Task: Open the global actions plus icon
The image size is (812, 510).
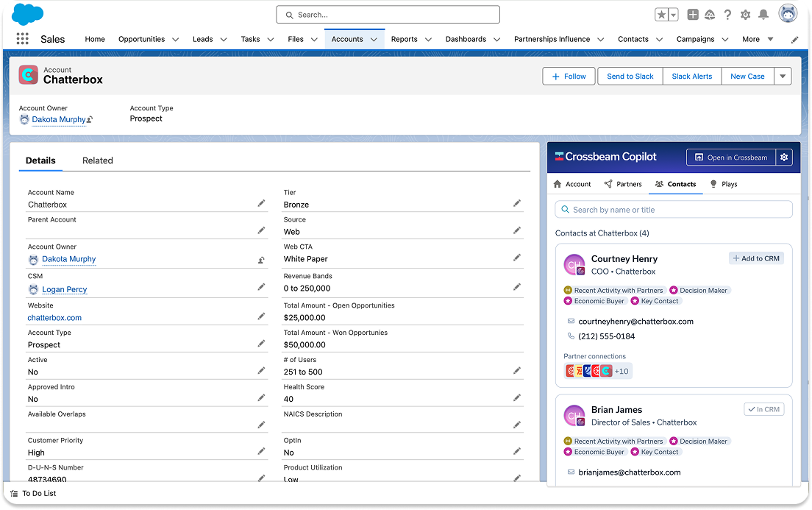Action: click(x=693, y=15)
